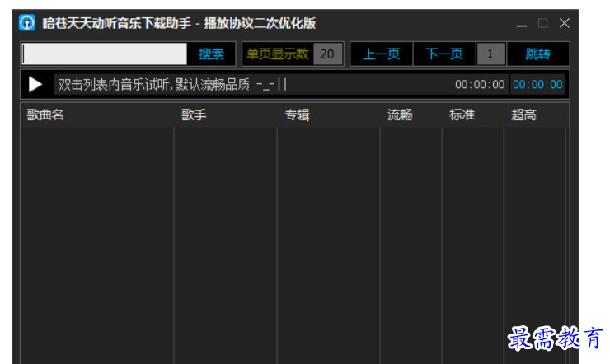Viewport: 610px width, 364px height.
Task: Go to next page with 下一页
Action: pos(444,54)
